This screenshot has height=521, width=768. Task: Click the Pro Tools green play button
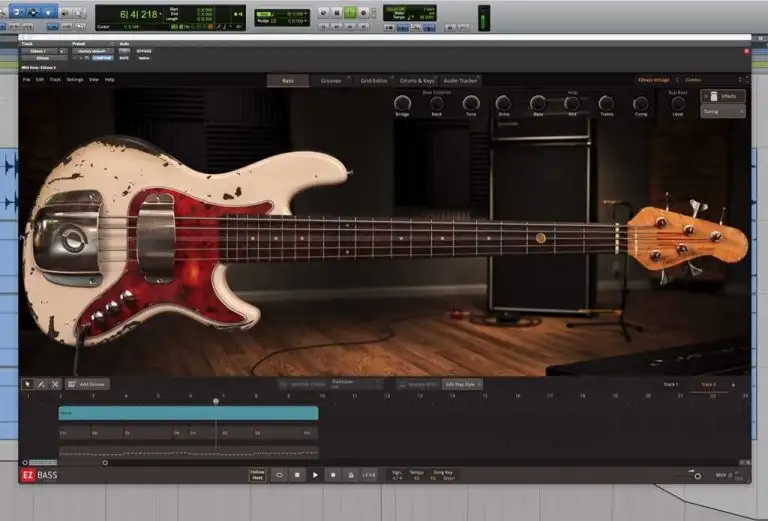coord(350,13)
